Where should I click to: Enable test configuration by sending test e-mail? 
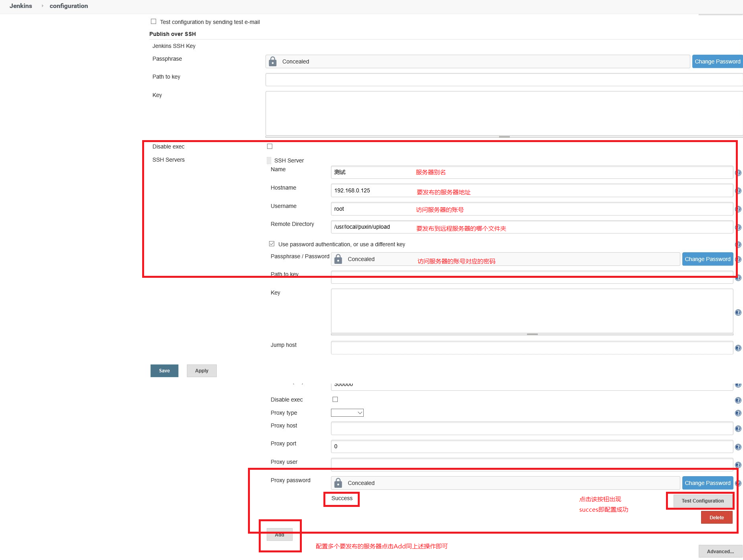[154, 22]
